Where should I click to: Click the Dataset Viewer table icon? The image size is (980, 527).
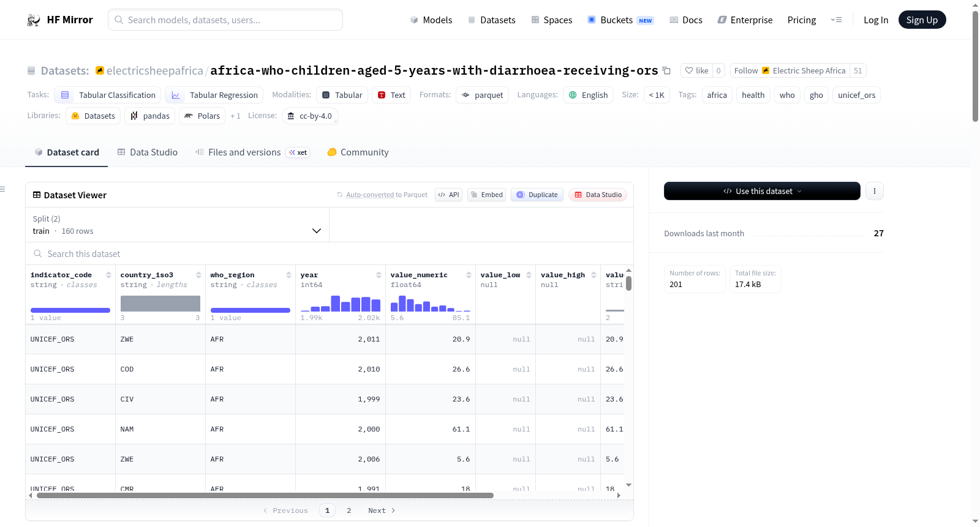[x=37, y=195]
